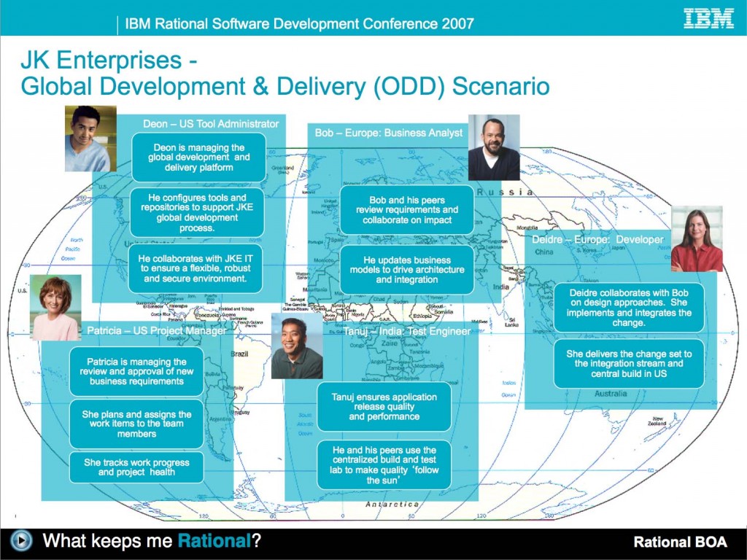
Task: Click the slide title 'JK Enterprises -'
Action: (109, 61)
